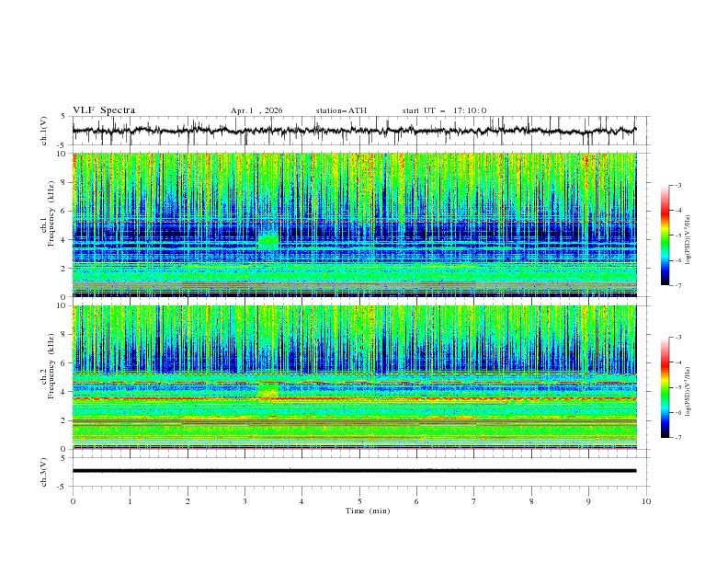
Task: Click the emission patch in ch.2 spectrogram near 4 kHz
Action: [267, 391]
